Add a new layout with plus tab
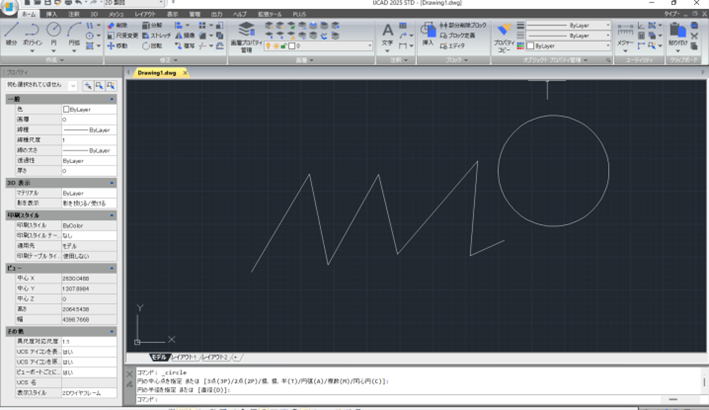Screen dimensions: 709x410 click(x=236, y=357)
